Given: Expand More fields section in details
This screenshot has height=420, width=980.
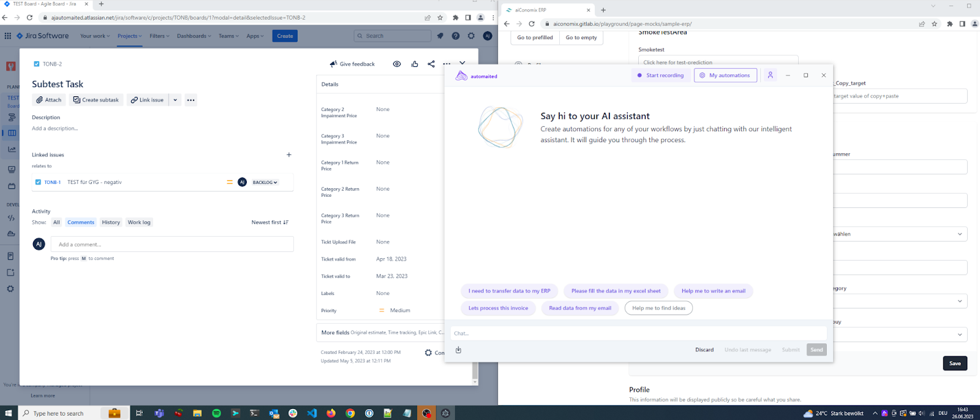Looking at the screenshot, I should click(380, 332).
